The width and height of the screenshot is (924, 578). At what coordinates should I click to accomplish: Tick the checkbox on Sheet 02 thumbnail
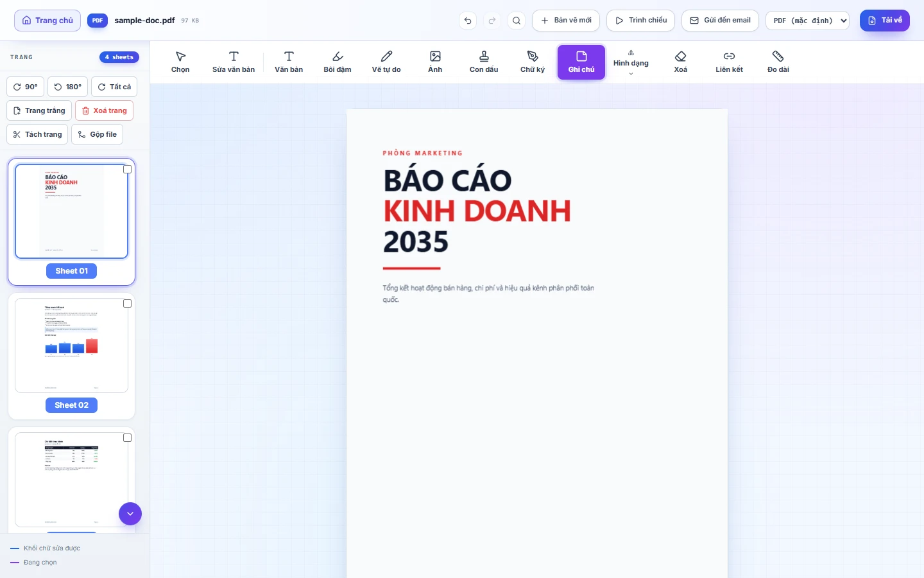tap(128, 304)
